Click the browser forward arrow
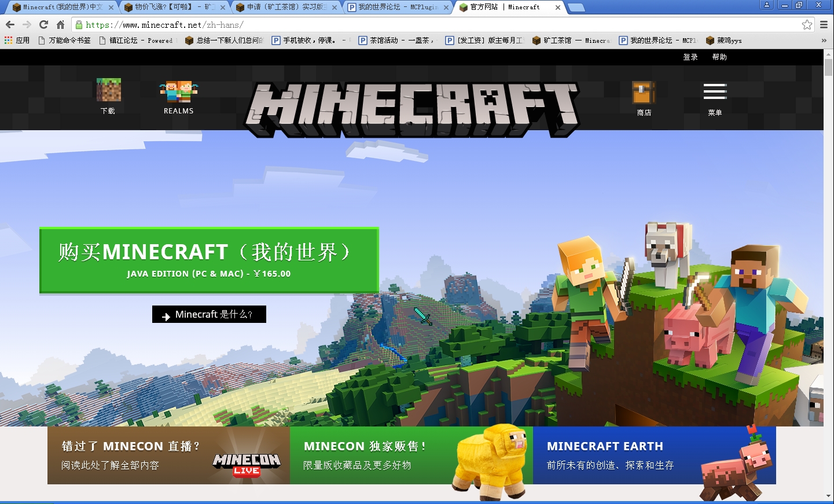This screenshot has width=834, height=504. (27, 24)
